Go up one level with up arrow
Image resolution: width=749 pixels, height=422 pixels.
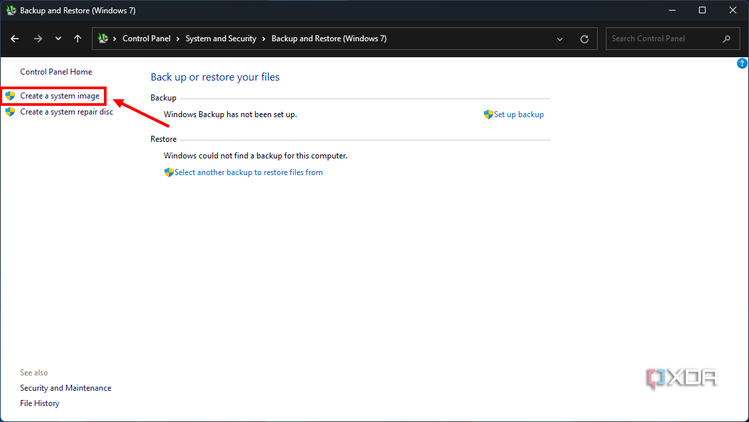(x=77, y=39)
